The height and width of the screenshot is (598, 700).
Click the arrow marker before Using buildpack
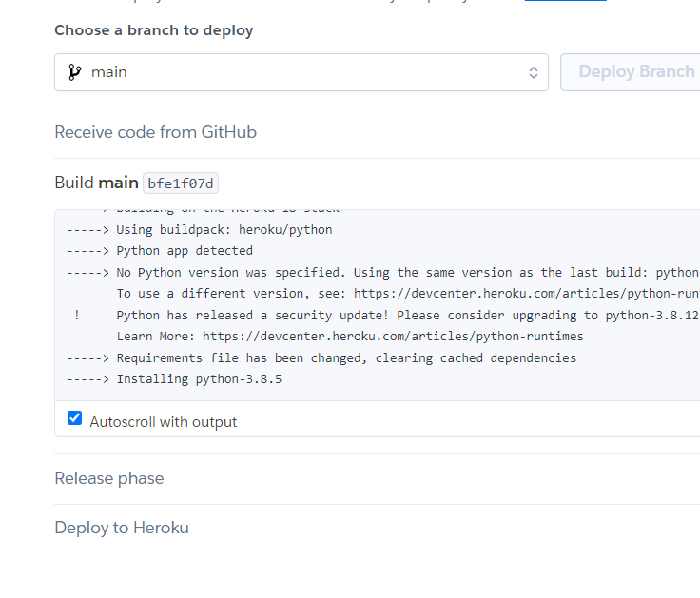tap(87, 230)
